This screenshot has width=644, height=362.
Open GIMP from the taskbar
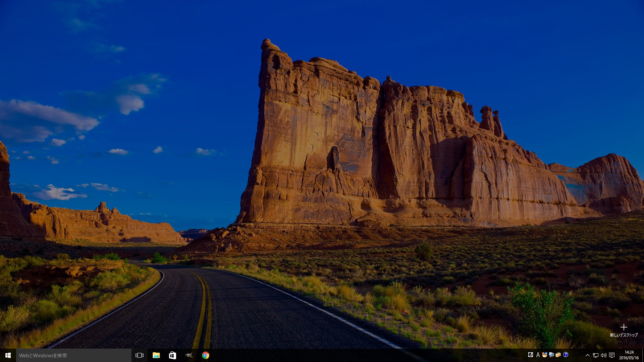(x=189, y=355)
